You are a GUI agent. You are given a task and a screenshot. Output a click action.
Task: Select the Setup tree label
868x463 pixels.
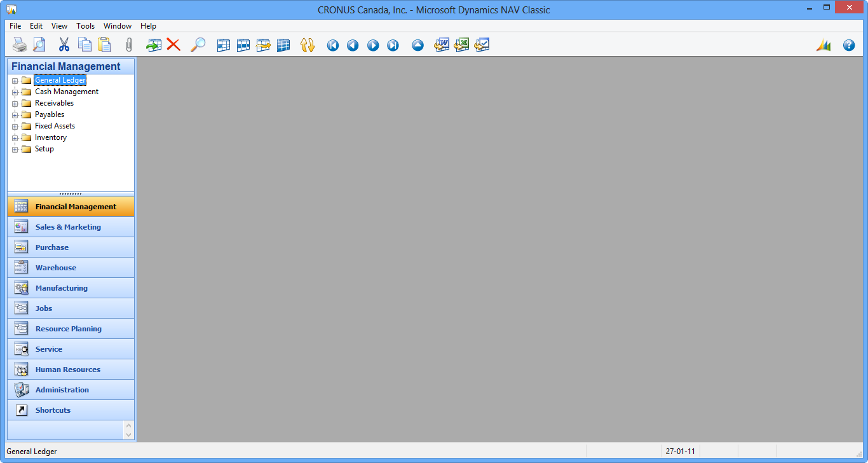[x=44, y=149]
